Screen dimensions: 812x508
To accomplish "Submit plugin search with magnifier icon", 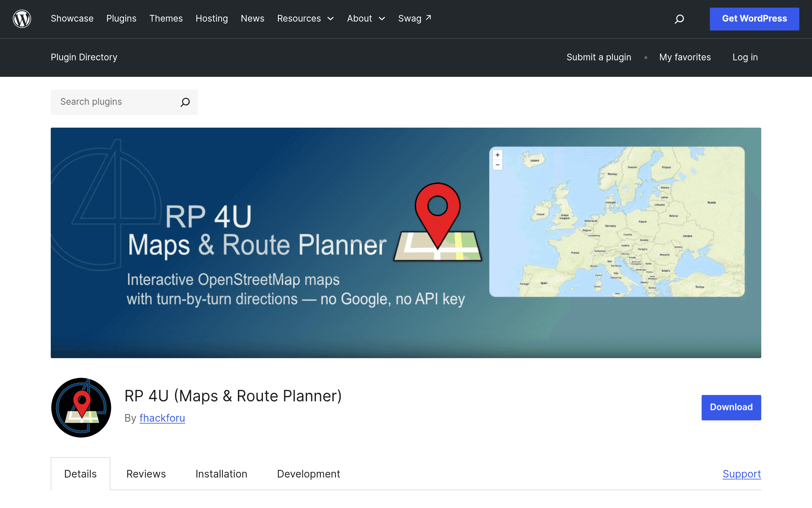I will click(185, 102).
